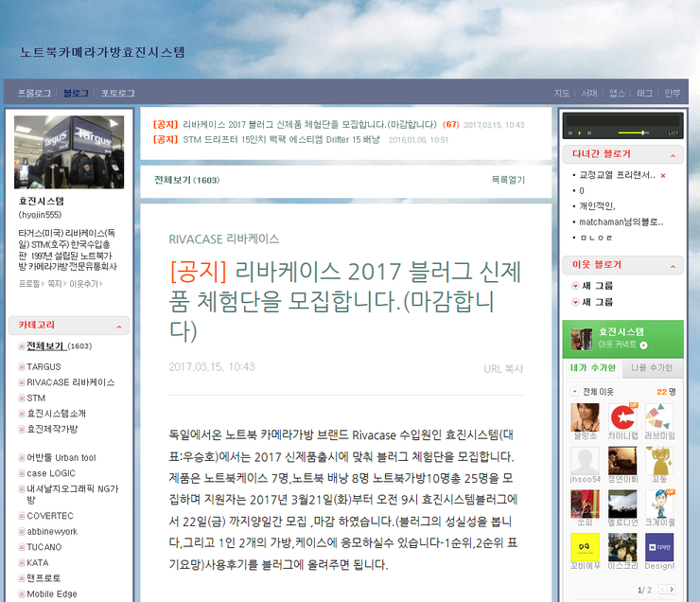Skip to previous track in music player
Screen dimensions: 700x602
pos(570,133)
